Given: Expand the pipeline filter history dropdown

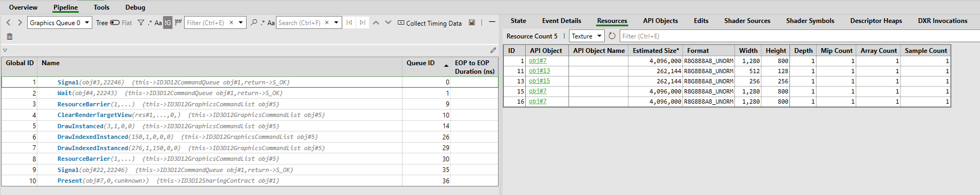Looking at the screenshot, I should point(241,22).
